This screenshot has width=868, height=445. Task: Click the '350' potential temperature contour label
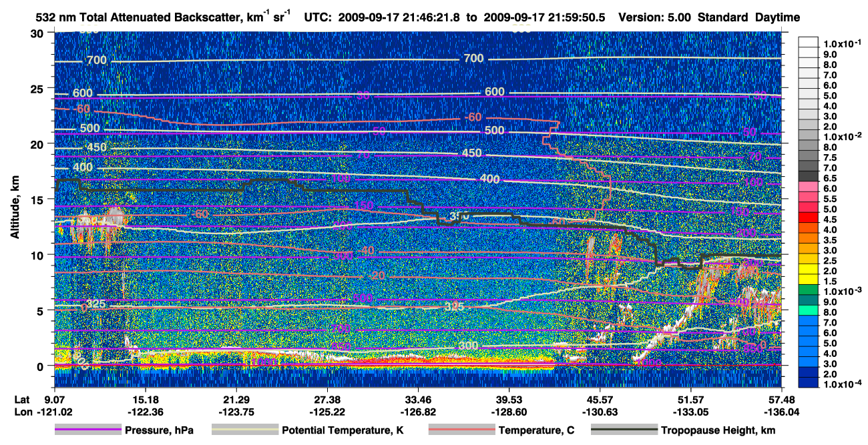point(458,216)
